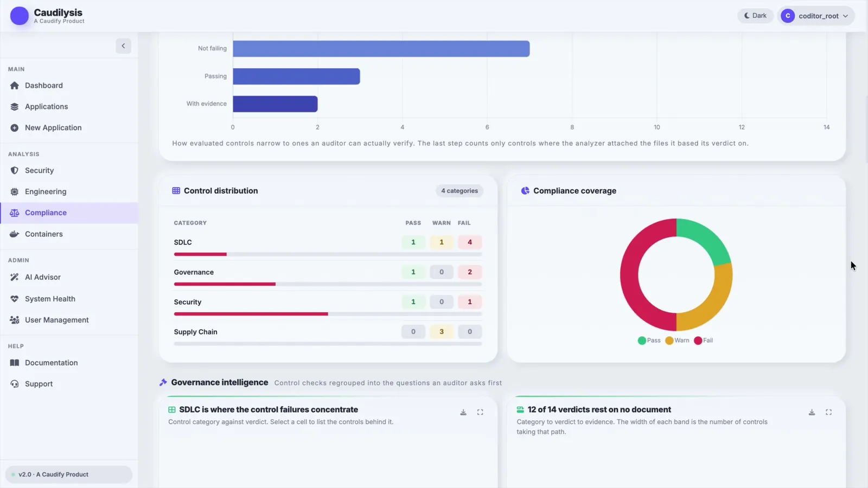Click the Not failing bar in chart
This screenshot has width=868, height=488.
(381, 48)
